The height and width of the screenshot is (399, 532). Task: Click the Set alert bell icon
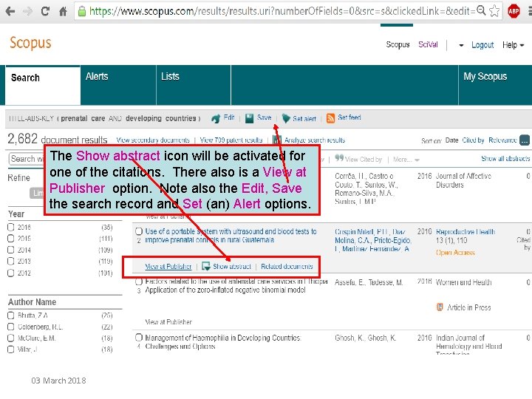pos(286,118)
